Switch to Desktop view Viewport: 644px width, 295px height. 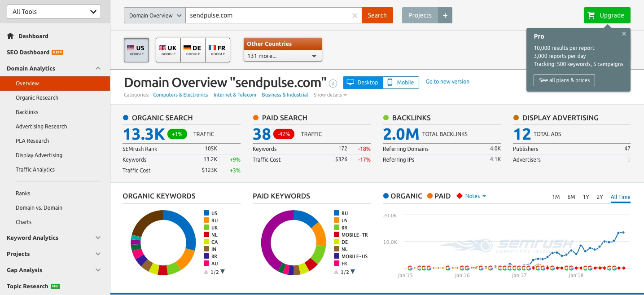363,83
